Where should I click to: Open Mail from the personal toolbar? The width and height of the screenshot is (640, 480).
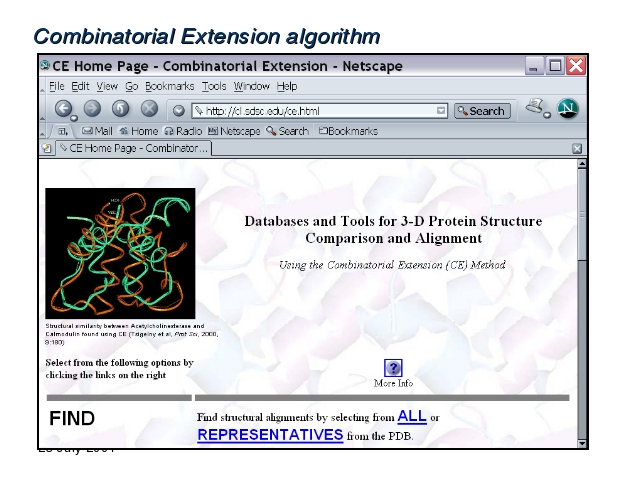[x=98, y=131]
